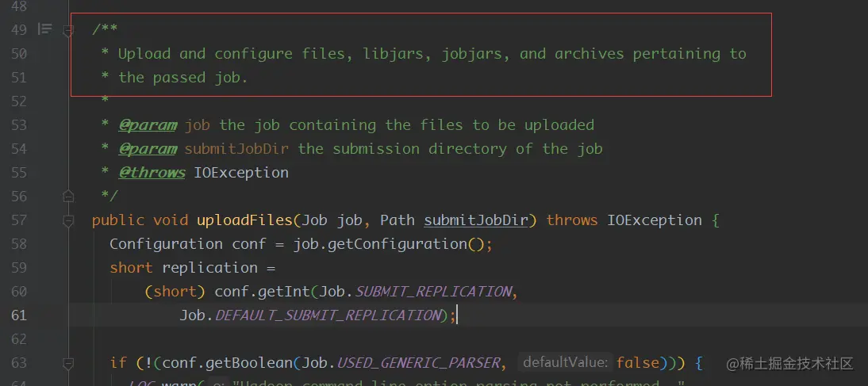
Task: Click line number 58 in the gutter
Action: 19,244
